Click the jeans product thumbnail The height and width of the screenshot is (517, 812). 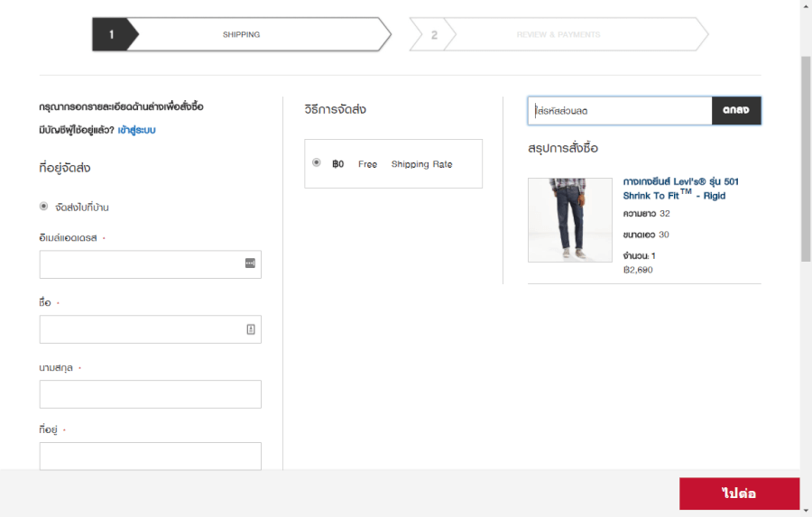[x=569, y=219]
